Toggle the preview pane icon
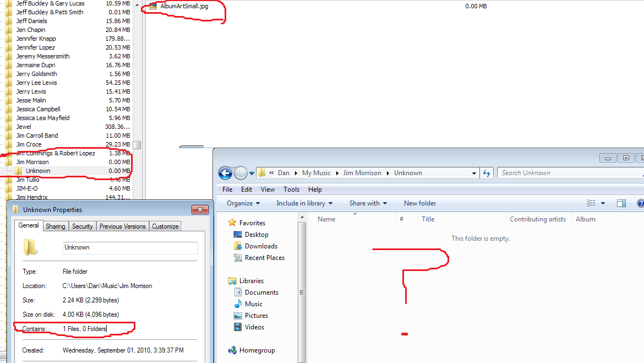Image resolution: width=644 pixels, height=363 pixels. [621, 203]
